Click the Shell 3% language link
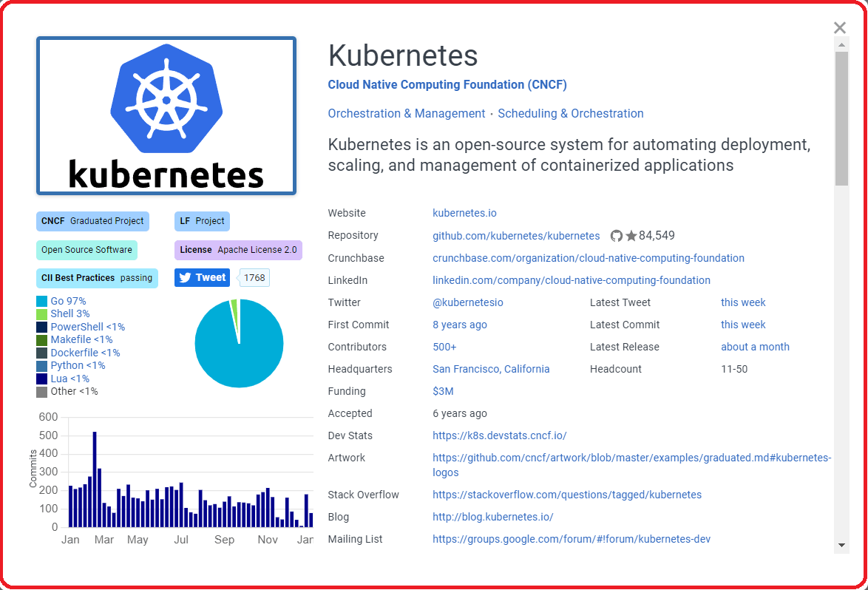Viewport: 868px width, 590px height. (x=69, y=313)
